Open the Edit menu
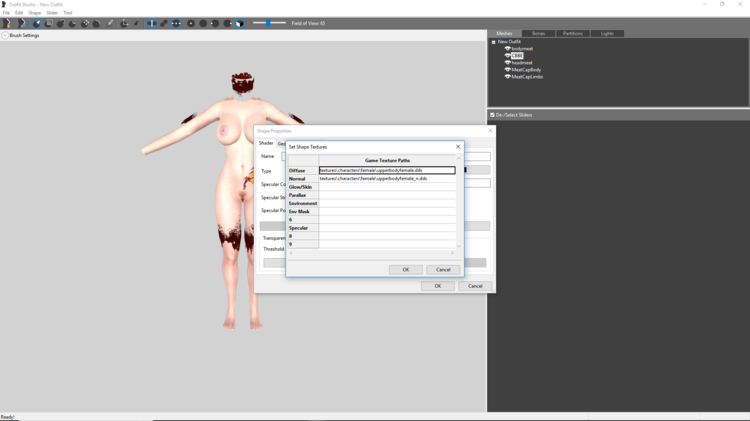This screenshot has height=421, width=750. pos(19,13)
